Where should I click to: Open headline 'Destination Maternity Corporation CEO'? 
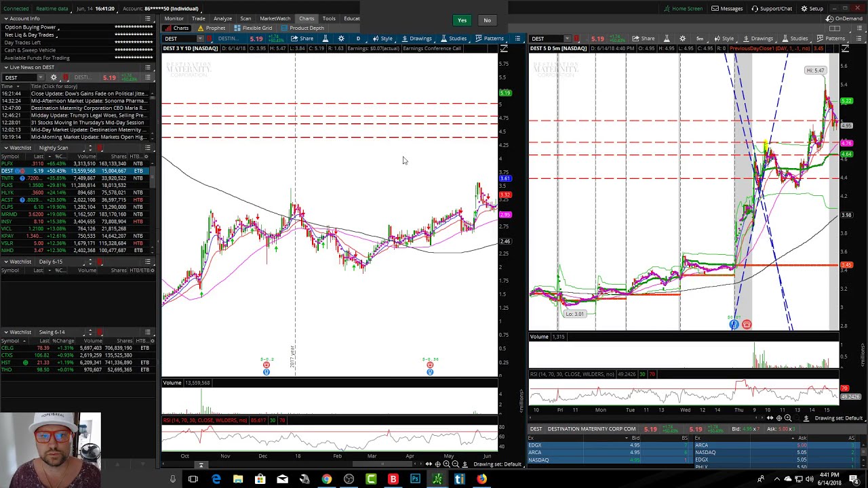click(x=88, y=108)
